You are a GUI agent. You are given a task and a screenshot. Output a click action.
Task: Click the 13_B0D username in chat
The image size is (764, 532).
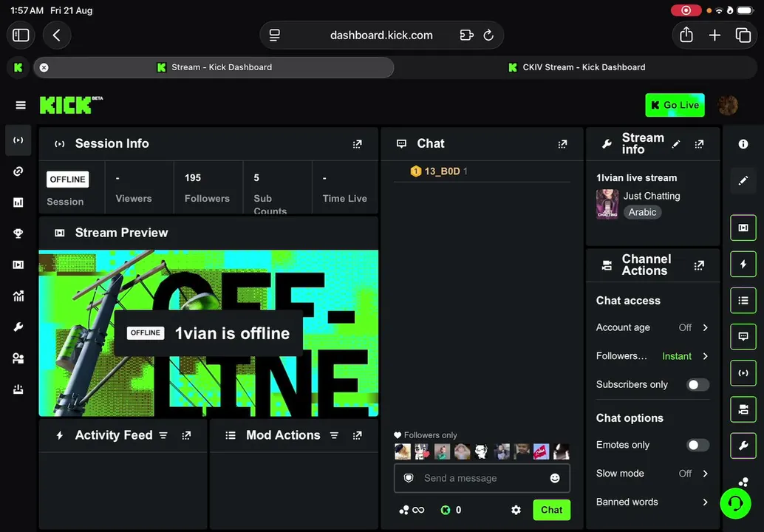click(442, 171)
